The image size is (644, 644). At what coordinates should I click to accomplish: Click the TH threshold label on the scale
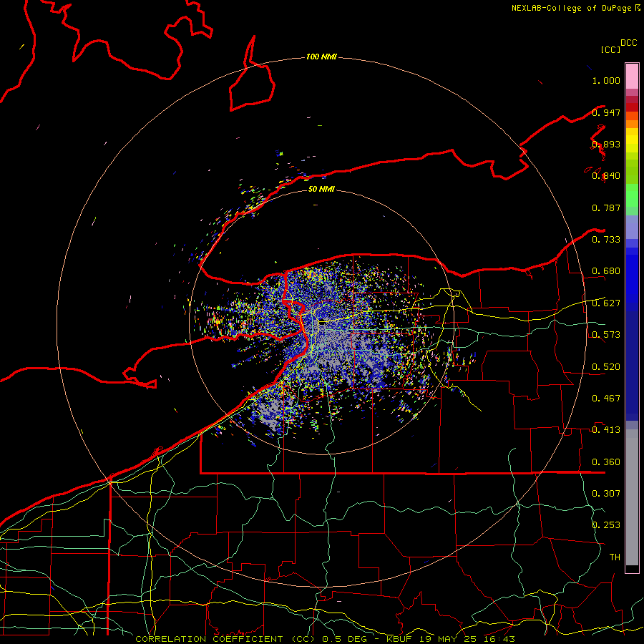[x=615, y=557]
